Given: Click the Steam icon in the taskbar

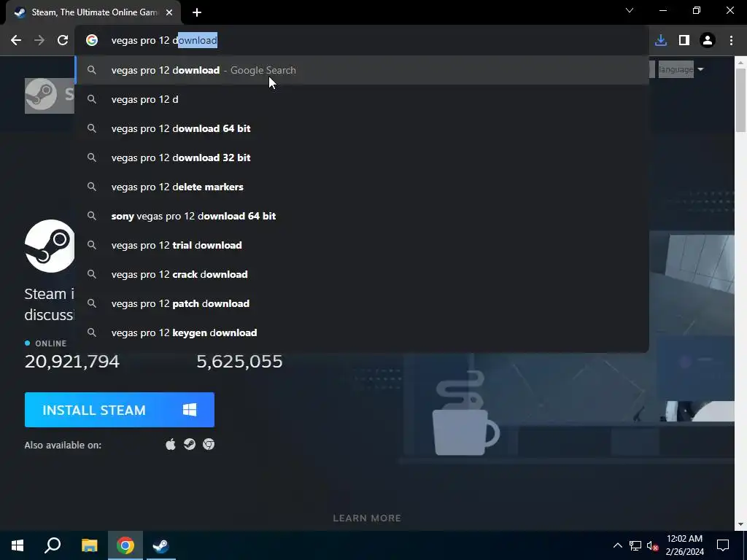Looking at the screenshot, I should coord(161,545).
